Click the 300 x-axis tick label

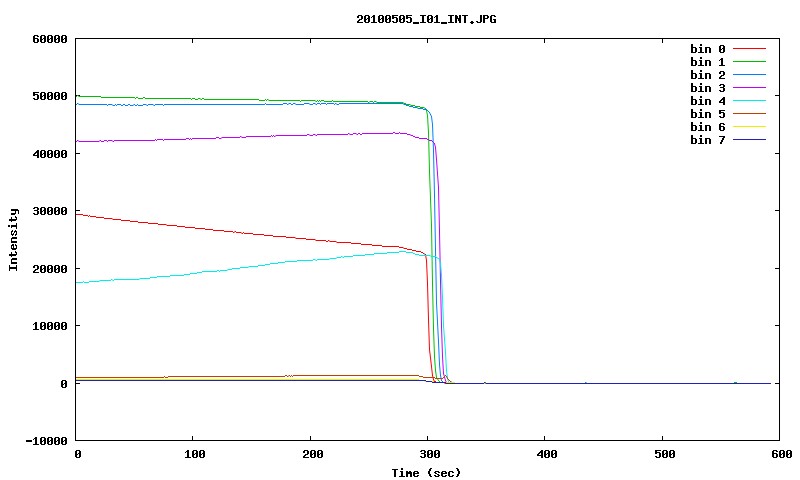point(429,454)
